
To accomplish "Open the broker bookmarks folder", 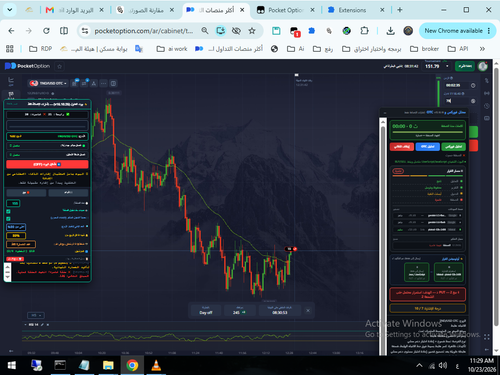I will click(424, 49).
